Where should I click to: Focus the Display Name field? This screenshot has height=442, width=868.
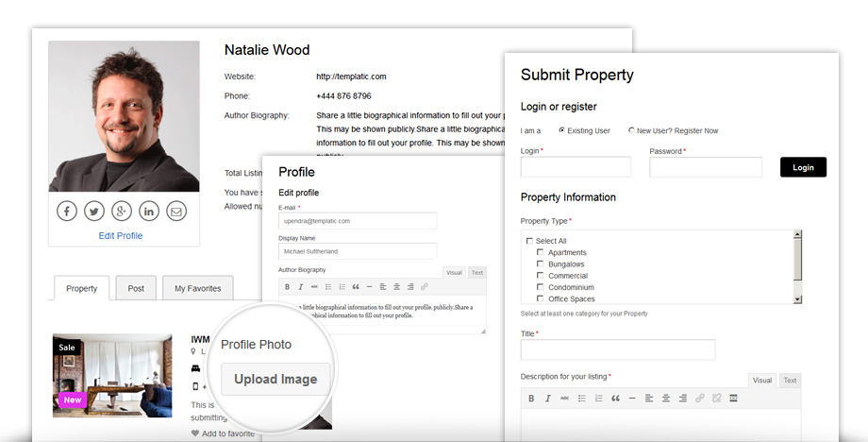358,251
